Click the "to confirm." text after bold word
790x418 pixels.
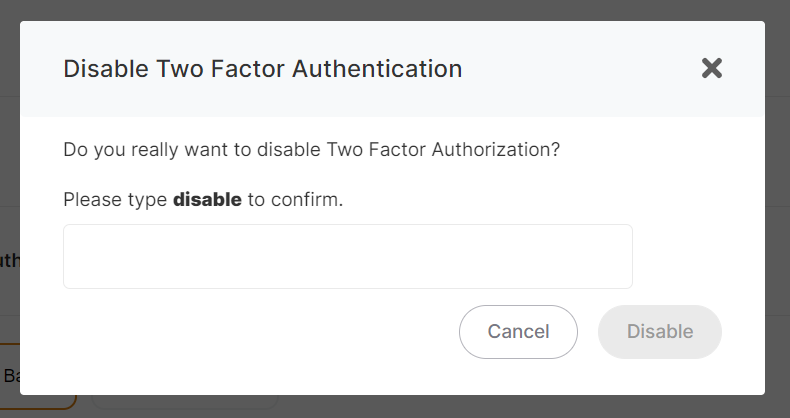click(x=295, y=200)
